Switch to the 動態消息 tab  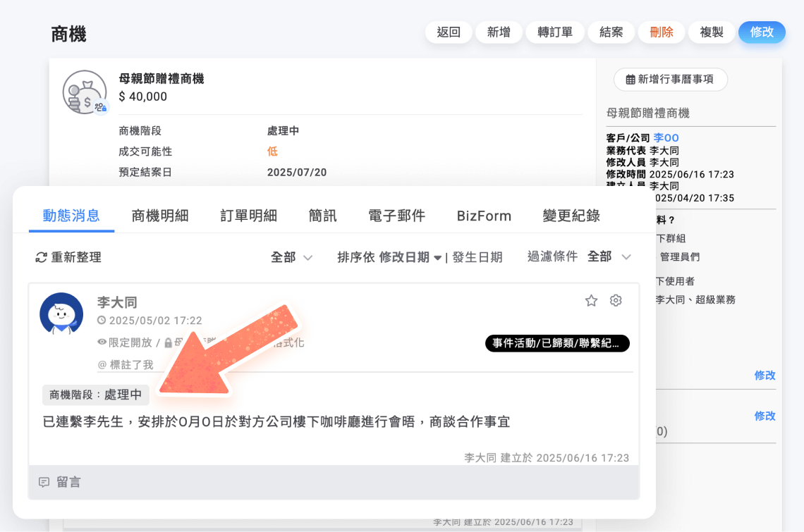(71, 215)
